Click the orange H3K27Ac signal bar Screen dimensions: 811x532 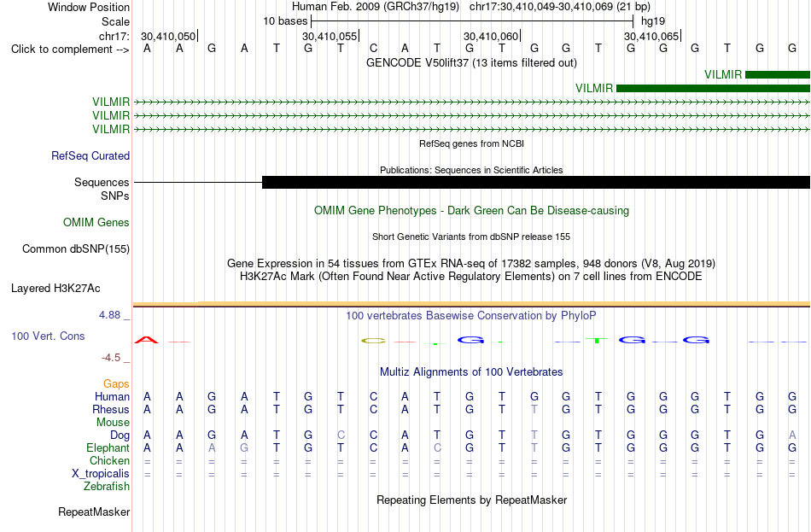click(471, 304)
